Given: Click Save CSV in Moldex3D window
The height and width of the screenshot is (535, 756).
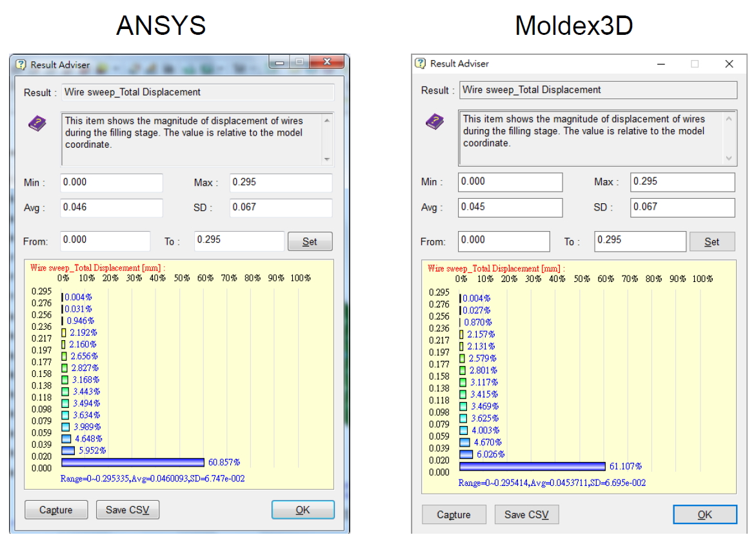Looking at the screenshot, I should 526,515.
